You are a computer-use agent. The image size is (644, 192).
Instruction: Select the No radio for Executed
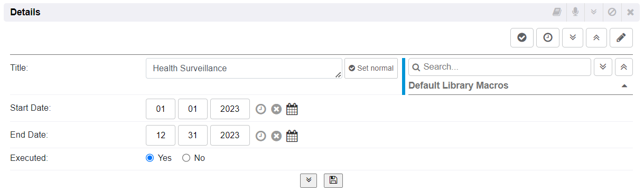tap(186, 158)
